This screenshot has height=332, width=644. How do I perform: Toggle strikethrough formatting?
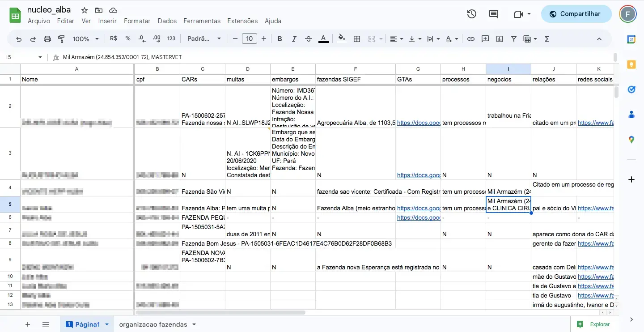309,39
